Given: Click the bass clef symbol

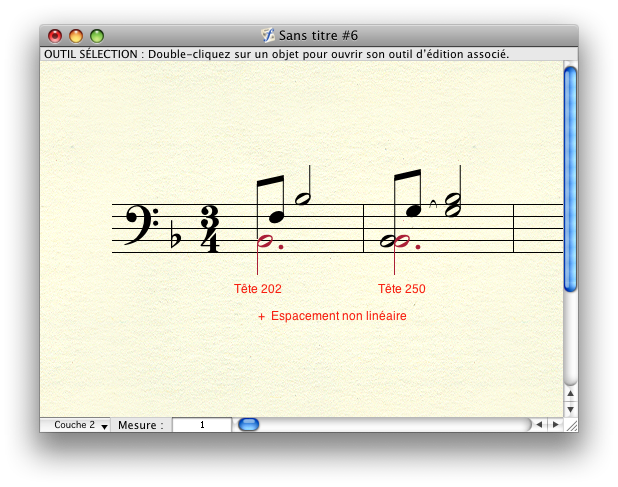Looking at the screenshot, I should pyautogui.click(x=138, y=223).
